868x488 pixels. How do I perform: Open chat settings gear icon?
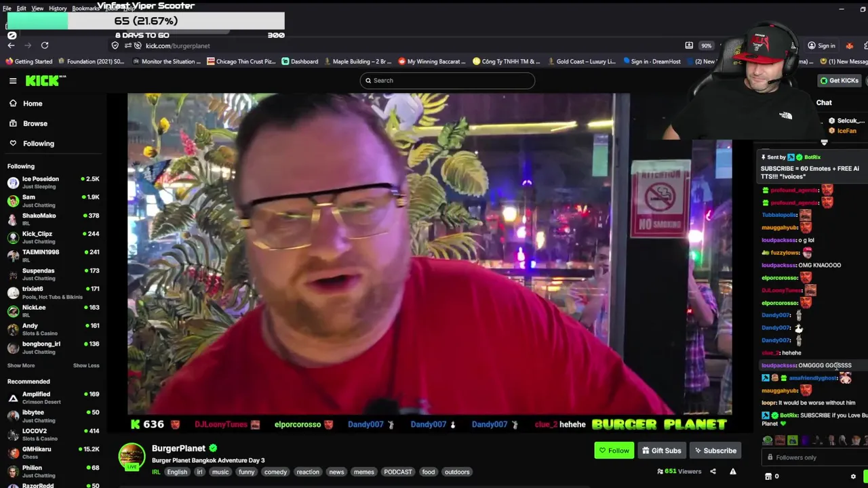[853, 476]
